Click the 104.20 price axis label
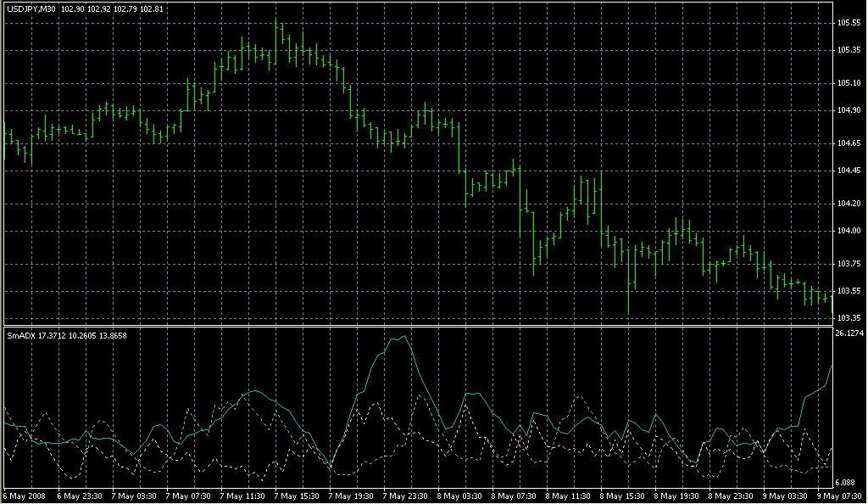This screenshot has width=868, height=504. click(x=849, y=204)
